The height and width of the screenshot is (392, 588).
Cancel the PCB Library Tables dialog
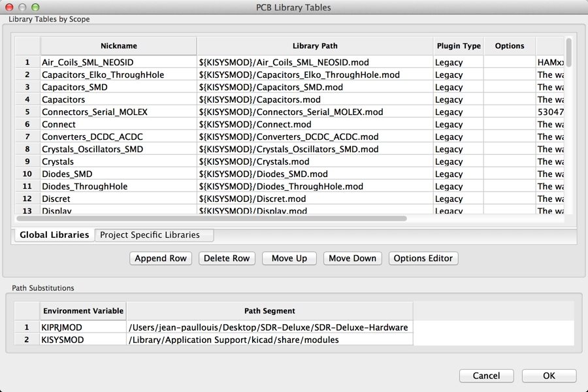pos(486,376)
